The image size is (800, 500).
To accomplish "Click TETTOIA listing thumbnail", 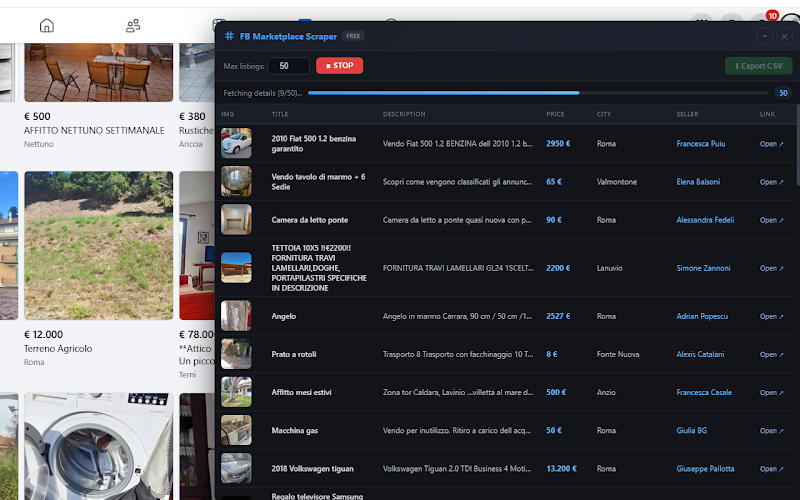I will click(236, 267).
